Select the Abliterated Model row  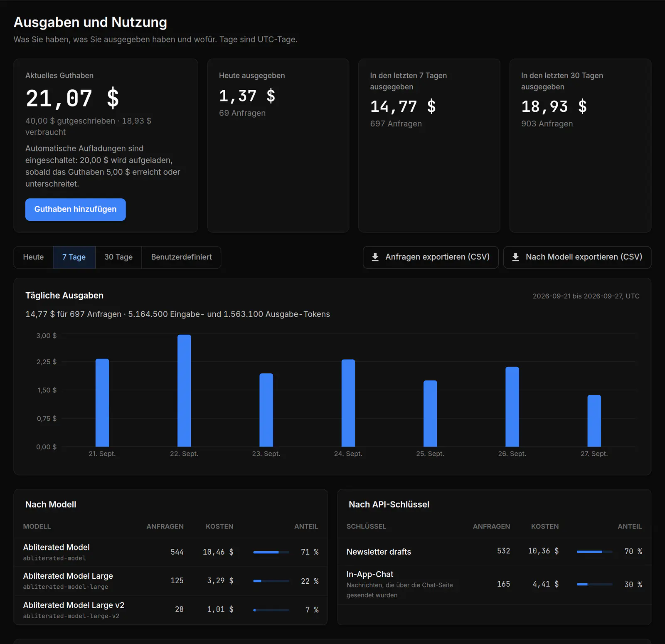[171, 552]
